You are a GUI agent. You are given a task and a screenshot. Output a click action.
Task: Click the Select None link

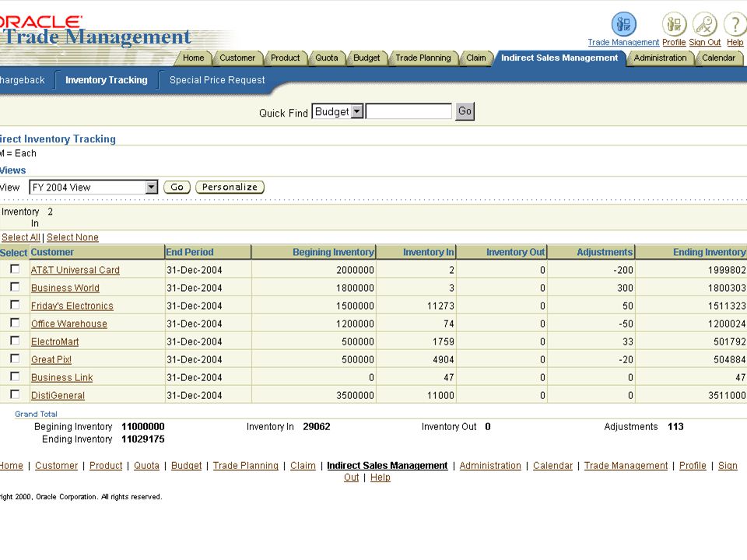pos(72,237)
